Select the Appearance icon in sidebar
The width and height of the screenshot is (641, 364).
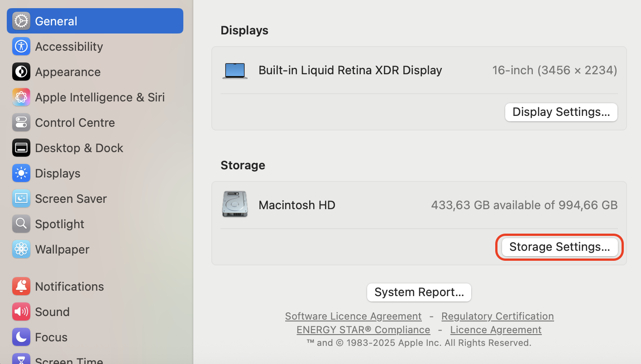point(21,72)
